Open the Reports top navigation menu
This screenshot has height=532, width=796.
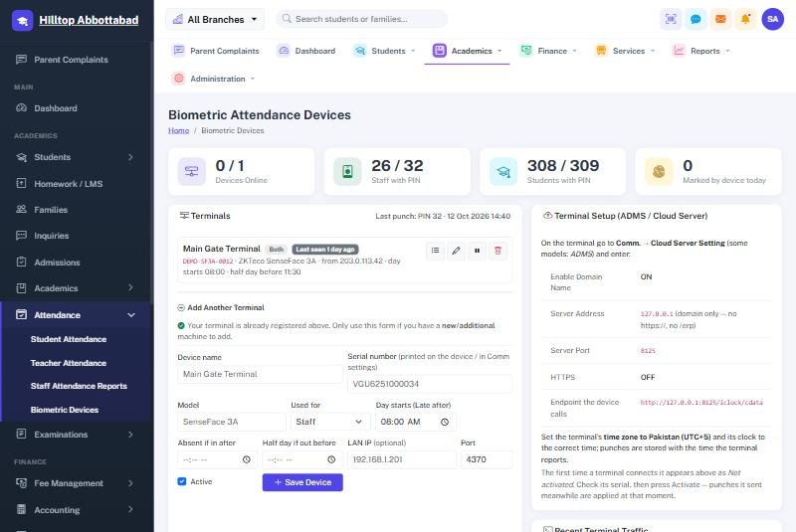click(x=701, y=51)
